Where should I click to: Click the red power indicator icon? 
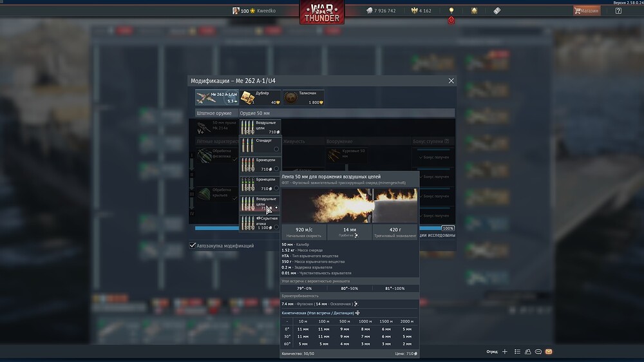click(451, 20)
